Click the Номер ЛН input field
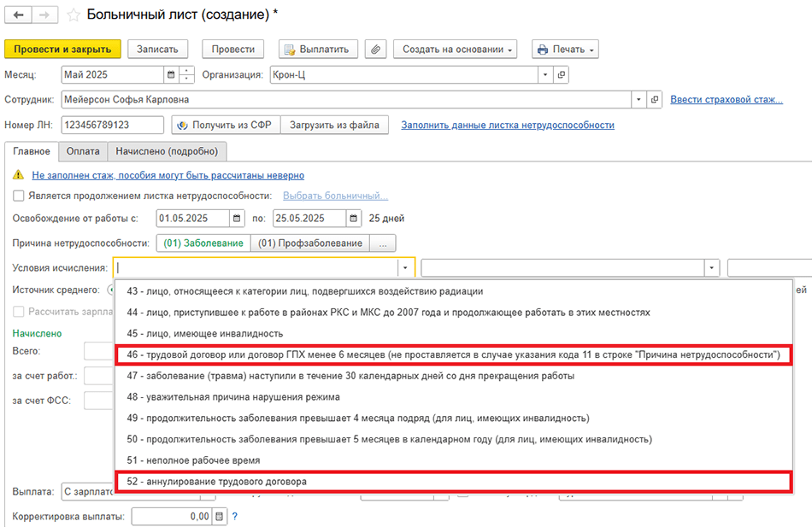The width and height of the screenshot is (812, 527). coord(112,126)
